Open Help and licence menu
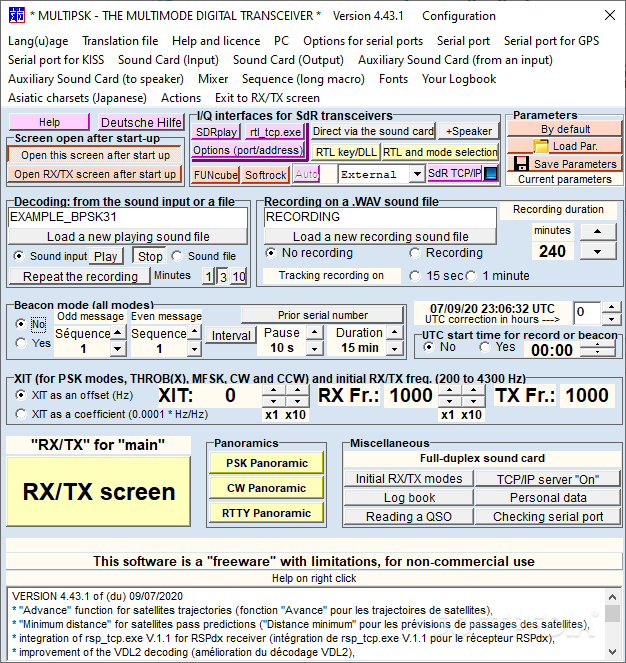This screenshot has width=626, height=663. [x=216, y=41]
